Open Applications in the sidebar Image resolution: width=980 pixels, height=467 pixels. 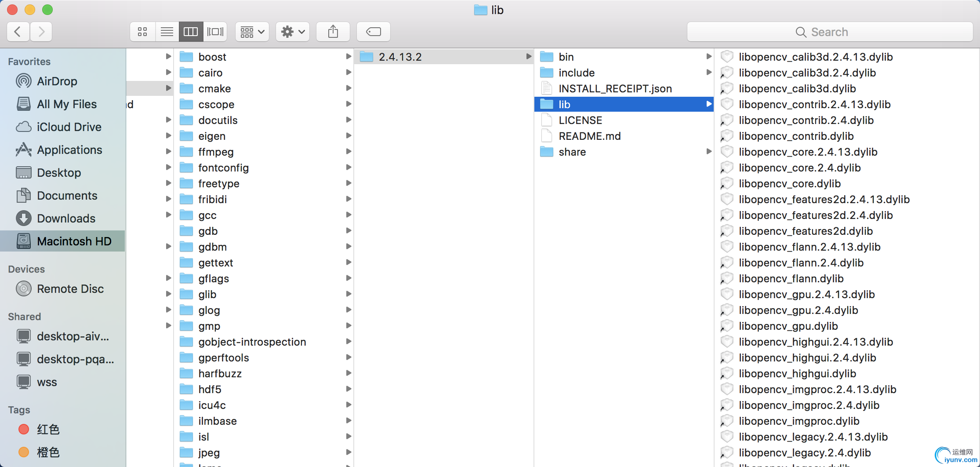click(62, 150)
